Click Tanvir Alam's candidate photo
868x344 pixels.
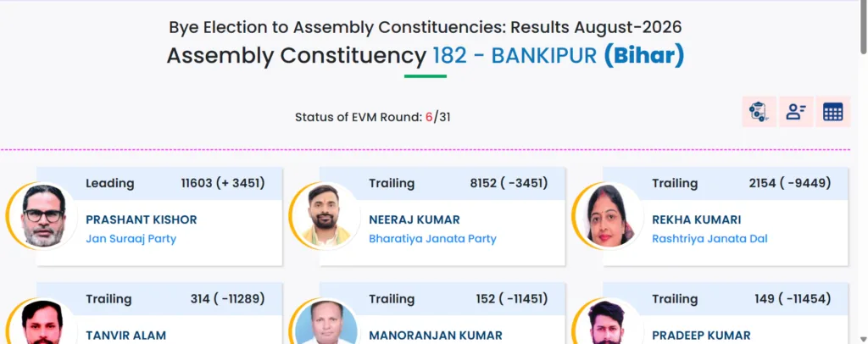click(x=43, y=322)
